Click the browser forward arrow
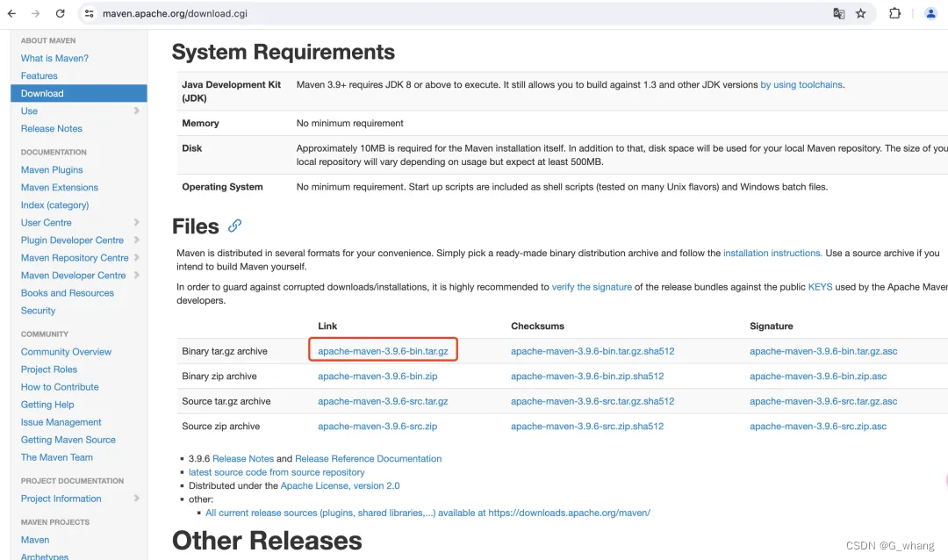This screenshot has width=948, height=560. pyautogui.click(x=36, y=13)
